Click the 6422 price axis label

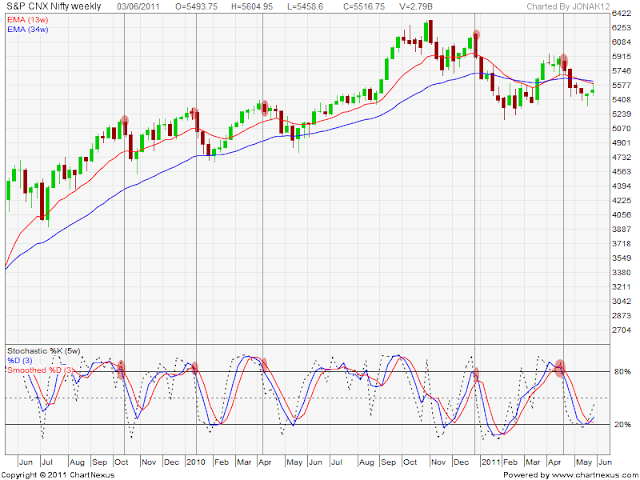[x=622, y=13]
